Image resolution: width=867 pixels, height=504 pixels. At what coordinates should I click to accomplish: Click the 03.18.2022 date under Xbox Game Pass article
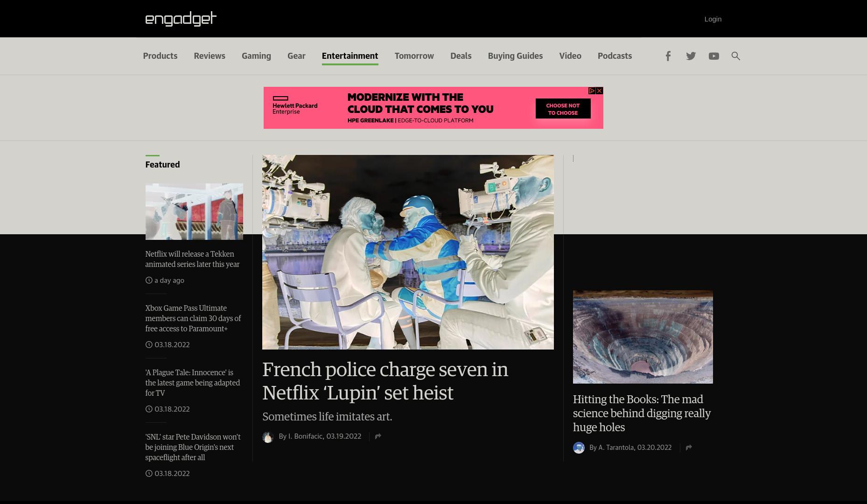point(172,345)
